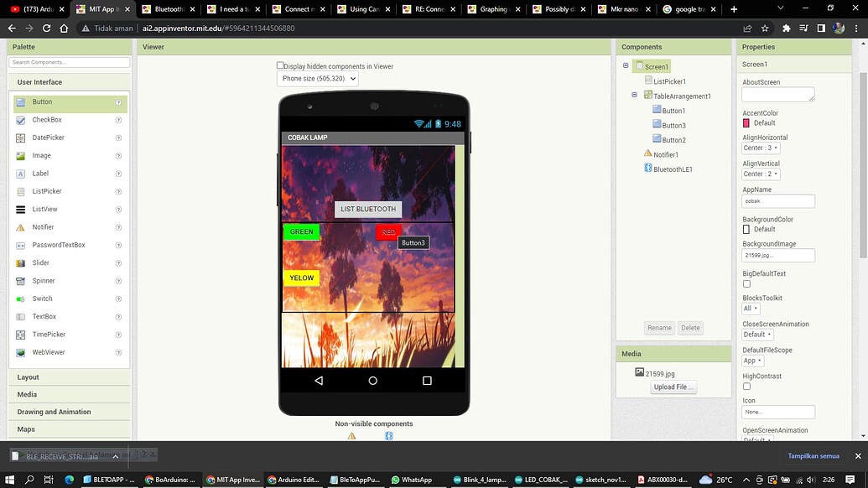Select the Switch palette component

coord(70,299)
